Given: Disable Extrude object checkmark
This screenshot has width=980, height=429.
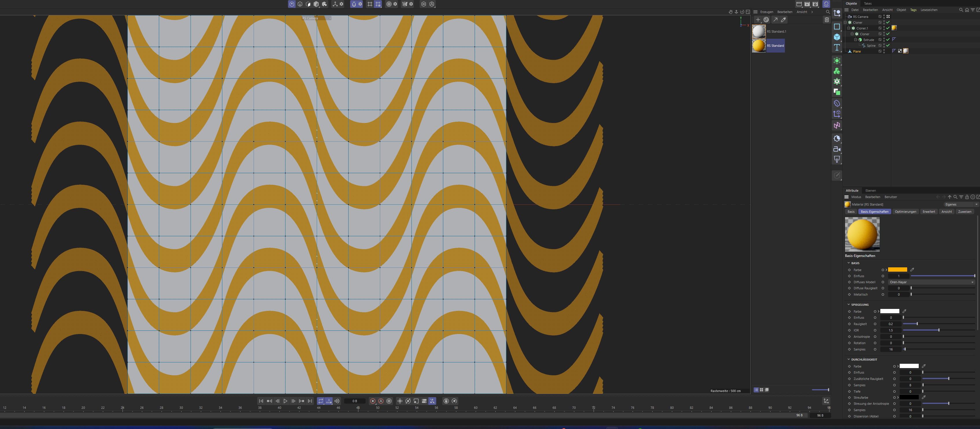Looking at the screenshot, I should (888, 40).
